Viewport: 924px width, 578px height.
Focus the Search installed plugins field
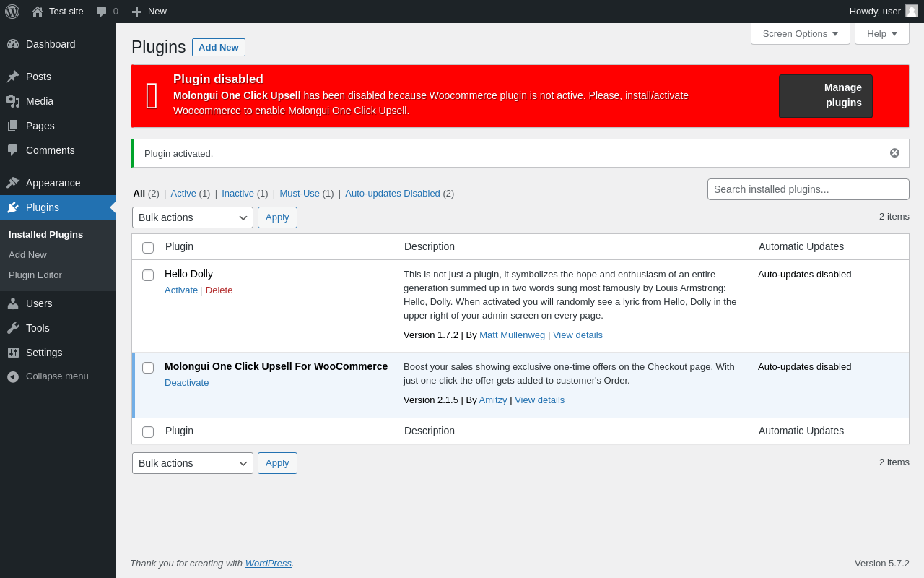pos(808,189)
